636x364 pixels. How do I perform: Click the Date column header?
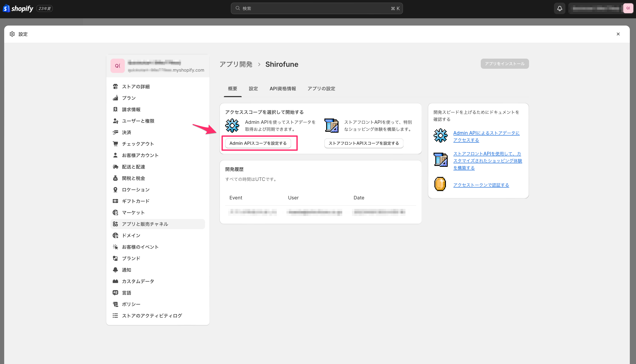[359, 198]
